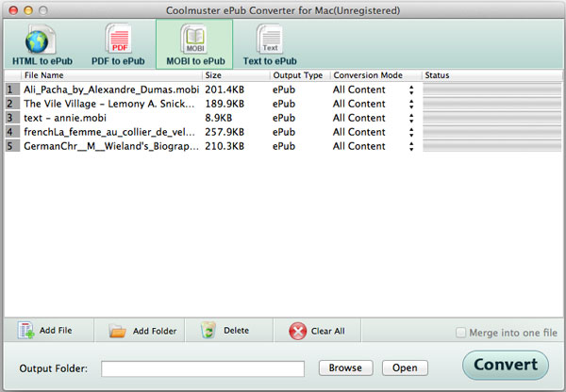Open Conversion Mode dropdown for text - annie.mobi
566x392 pixels.
pyautogui.click(x=411, y=118)
